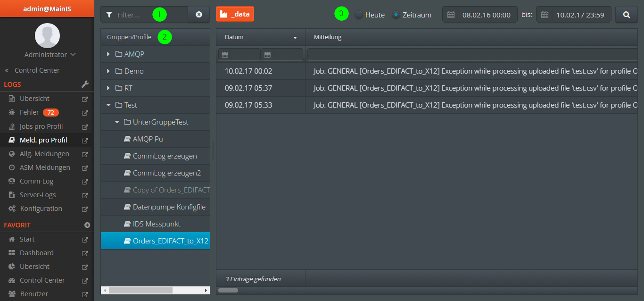Screen dimensions: 644x301
Task: Click first calendar icon in Datum filter row
Action: 225,55
